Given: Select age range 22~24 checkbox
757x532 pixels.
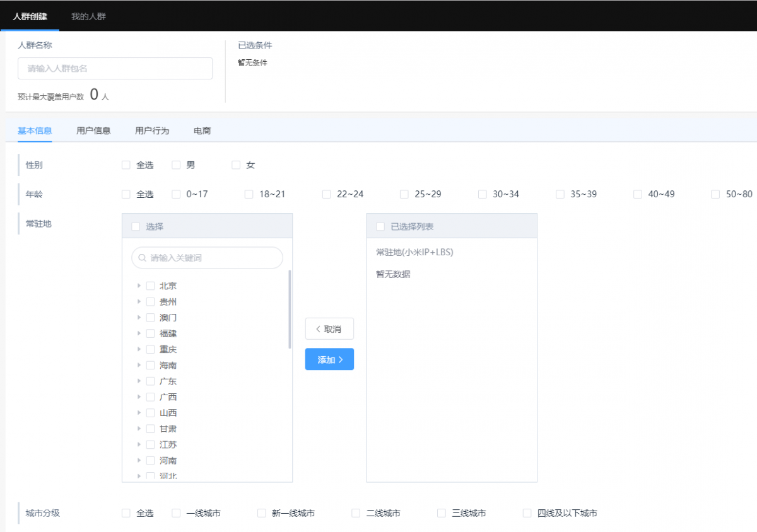Looking at the screenshot, I should point(327,194).
